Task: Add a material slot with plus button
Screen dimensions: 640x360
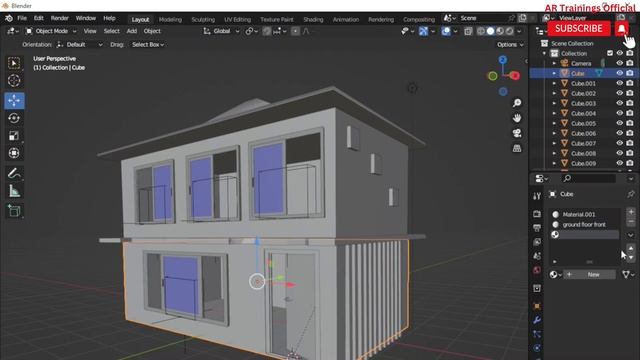Action: (x=631, y=212)
